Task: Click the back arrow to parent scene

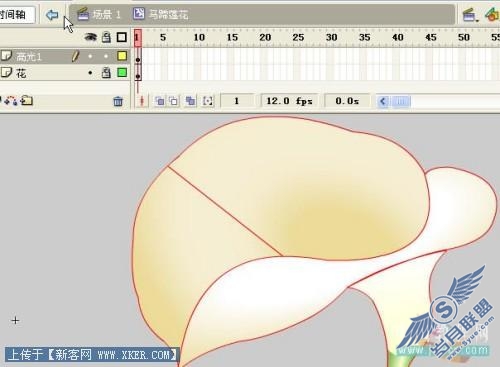Action: tap(52, 15)
